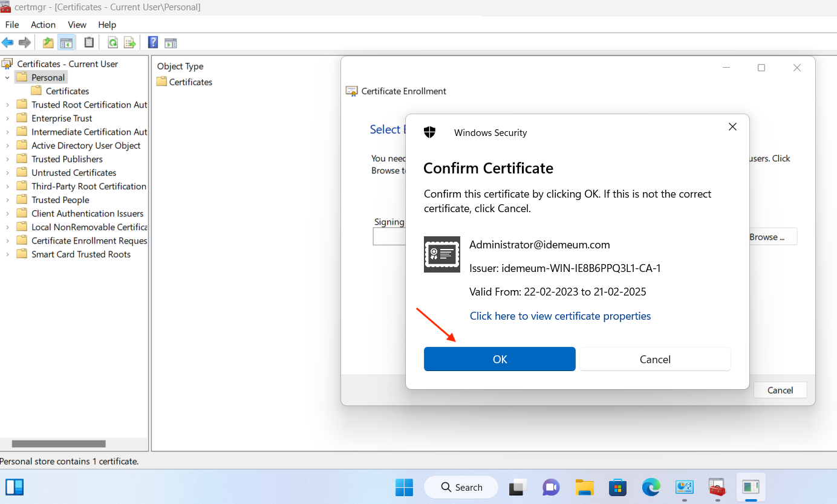Viewport: 837px width, 504px height.
Task: Maximize the Certificate Enrollment window
Action: pyautogui.click(x=761, y=68)
